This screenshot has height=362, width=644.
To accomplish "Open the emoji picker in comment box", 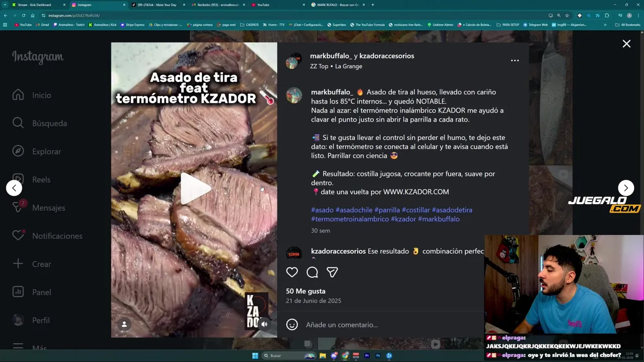I will [292, 324].
